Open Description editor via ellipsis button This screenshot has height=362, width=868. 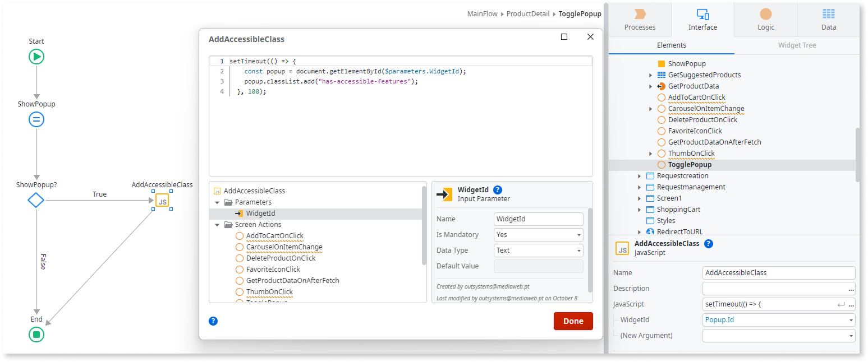coord(851,289)
